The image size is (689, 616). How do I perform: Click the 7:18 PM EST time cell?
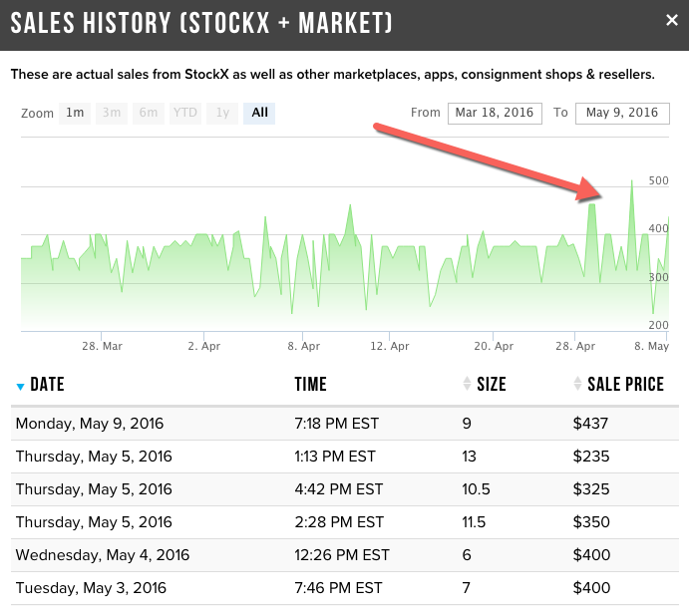[337, 424]
